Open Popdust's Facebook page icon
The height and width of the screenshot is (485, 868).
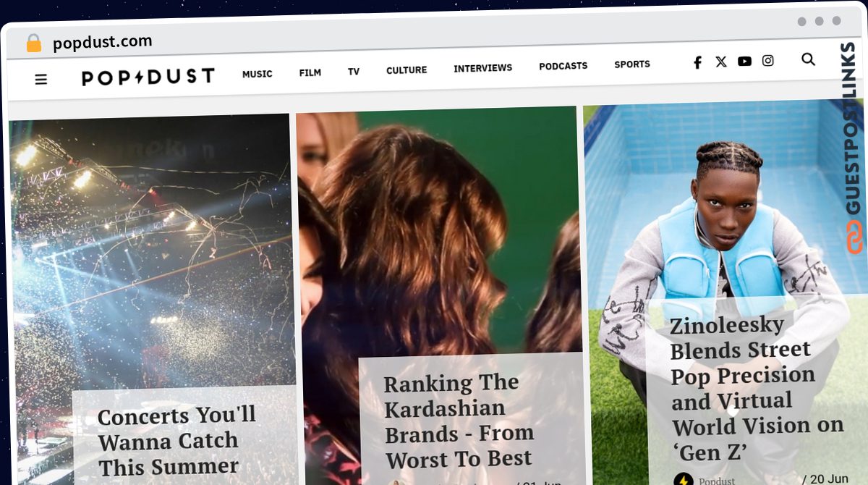697,62
